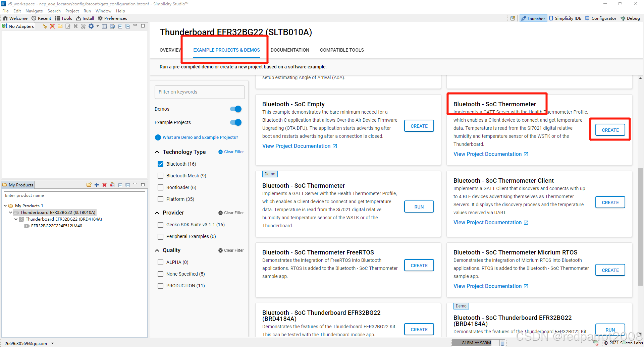Open account dropdown next to email

pos(53,343)
